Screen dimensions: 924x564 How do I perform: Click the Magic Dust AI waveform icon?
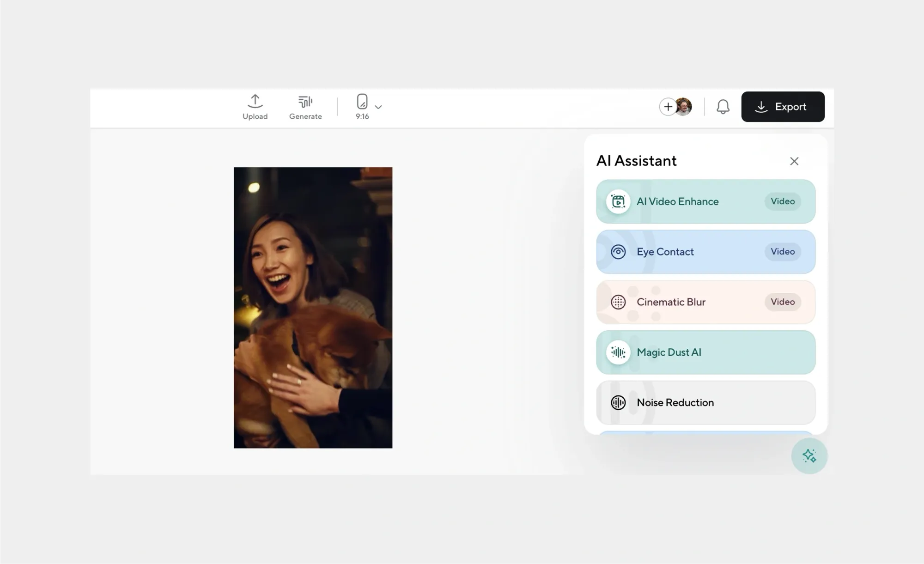click(618, 352)
